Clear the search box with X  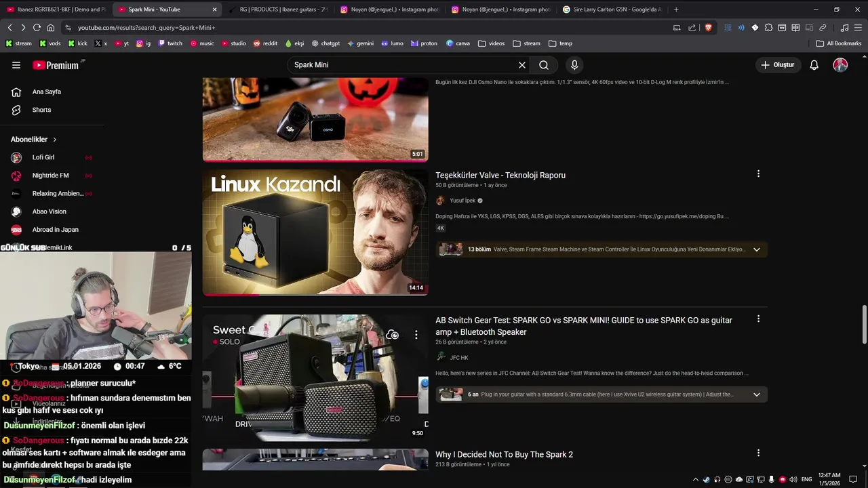(522, 65)
